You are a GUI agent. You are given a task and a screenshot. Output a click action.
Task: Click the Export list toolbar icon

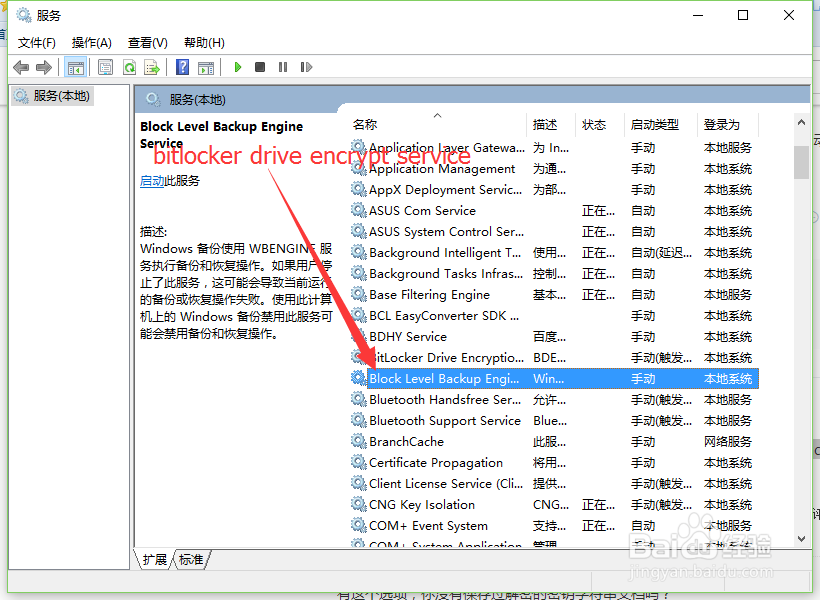pos(152,67)
